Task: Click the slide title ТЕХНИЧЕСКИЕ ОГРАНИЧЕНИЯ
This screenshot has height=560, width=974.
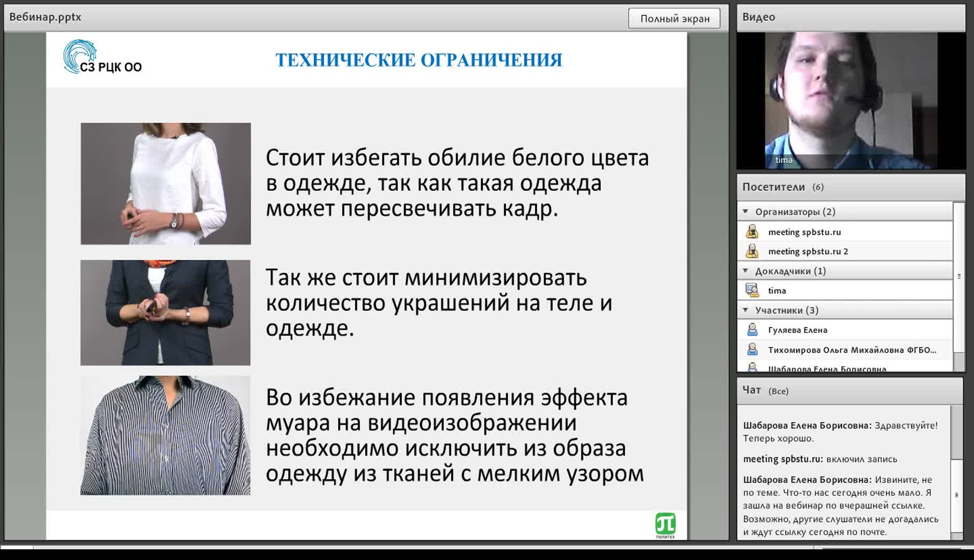Action: click(419, 60)
